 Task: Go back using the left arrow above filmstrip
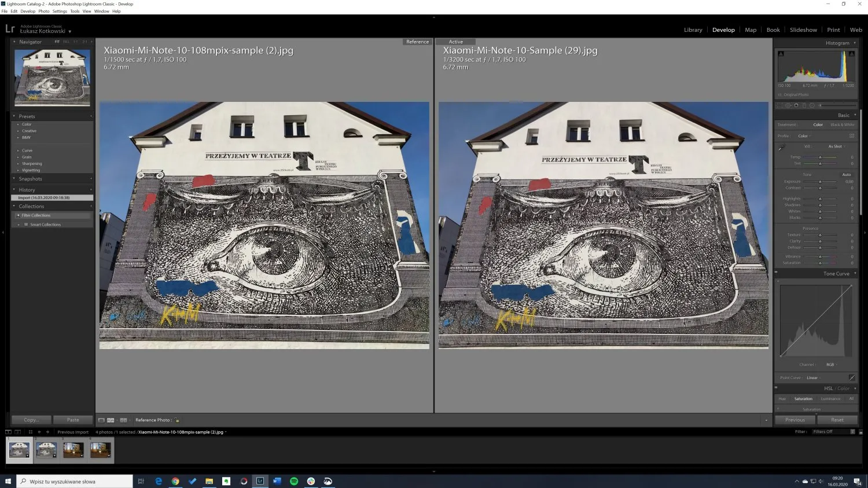[39, 432]
